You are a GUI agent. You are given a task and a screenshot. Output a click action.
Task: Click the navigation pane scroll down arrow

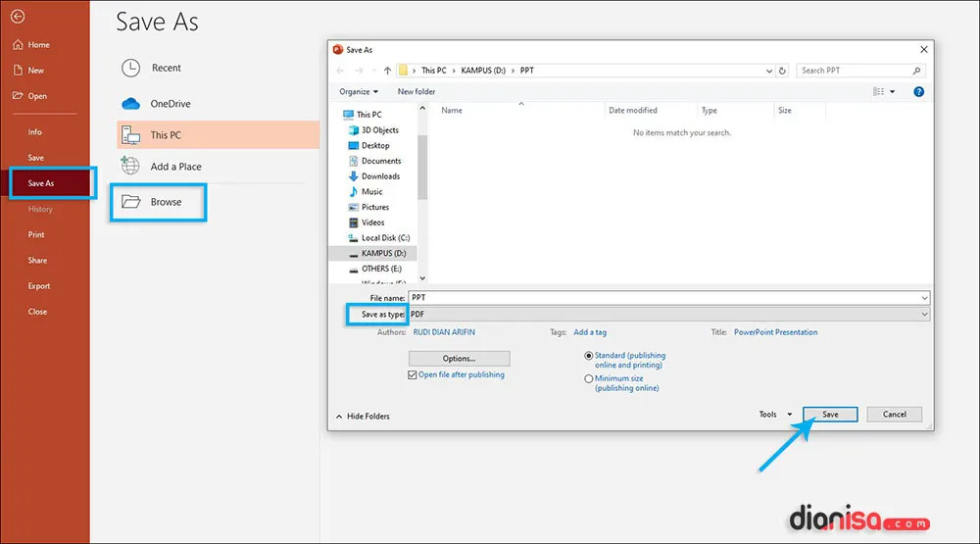click(x=422, y=278)
